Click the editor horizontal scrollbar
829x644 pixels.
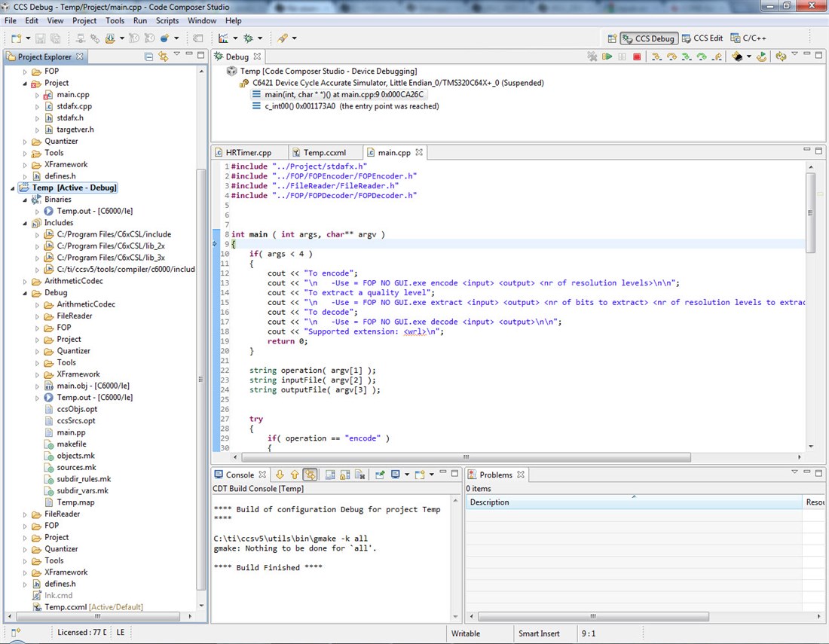coord(467,457)
